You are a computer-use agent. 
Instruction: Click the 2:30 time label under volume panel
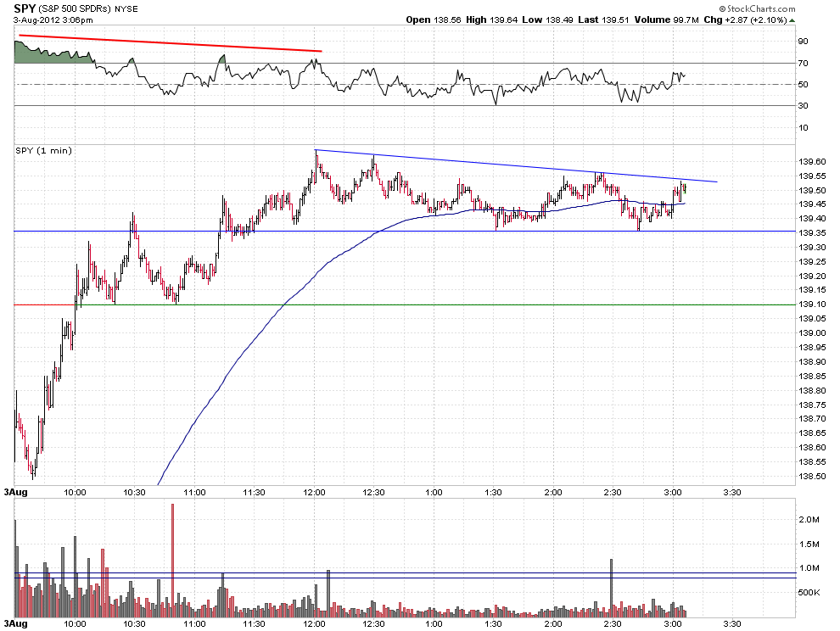point(613,624)
